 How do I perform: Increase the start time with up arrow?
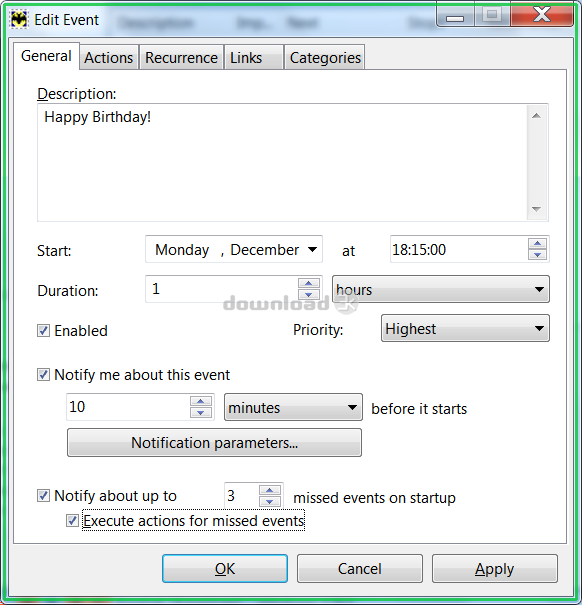(537, 244)
